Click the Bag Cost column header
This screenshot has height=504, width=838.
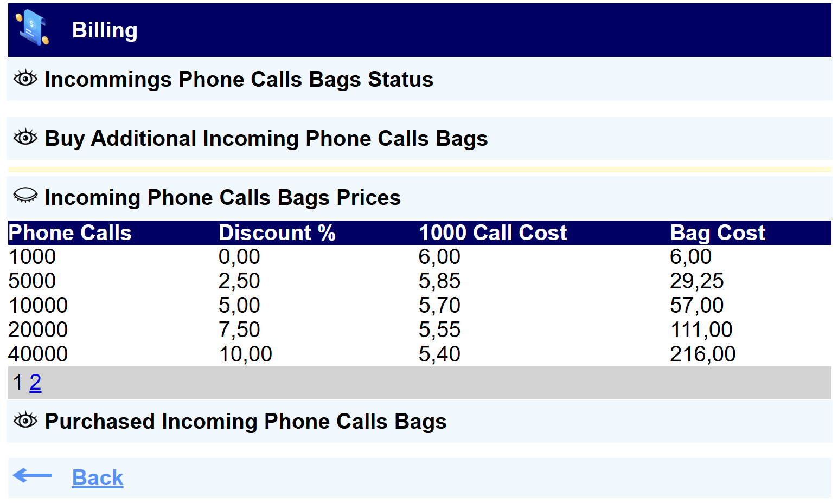pos(717,233)
